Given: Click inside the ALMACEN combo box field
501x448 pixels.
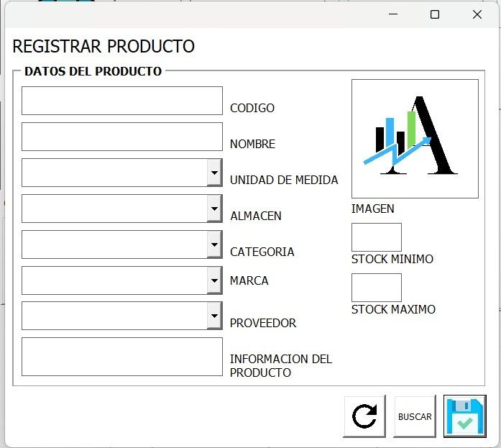Looking at the screenshot, I should click(x=115, y=209).
